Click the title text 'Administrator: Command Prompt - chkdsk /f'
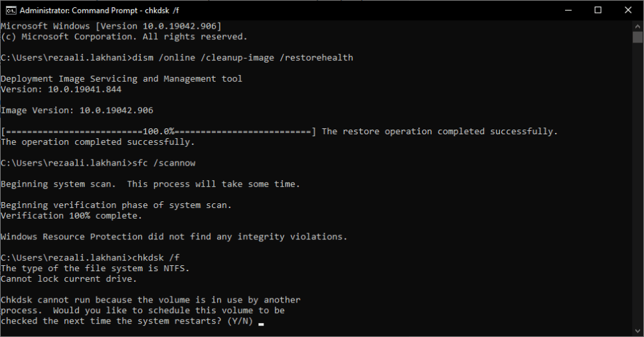Screen dimensions: 644x337 tap(100, 10)
